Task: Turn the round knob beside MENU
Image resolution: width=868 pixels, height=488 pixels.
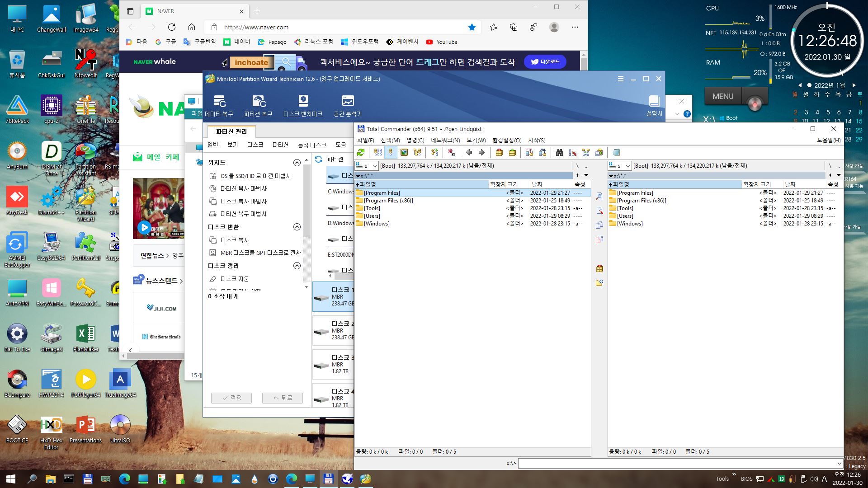Action: [x=755, y=103]
